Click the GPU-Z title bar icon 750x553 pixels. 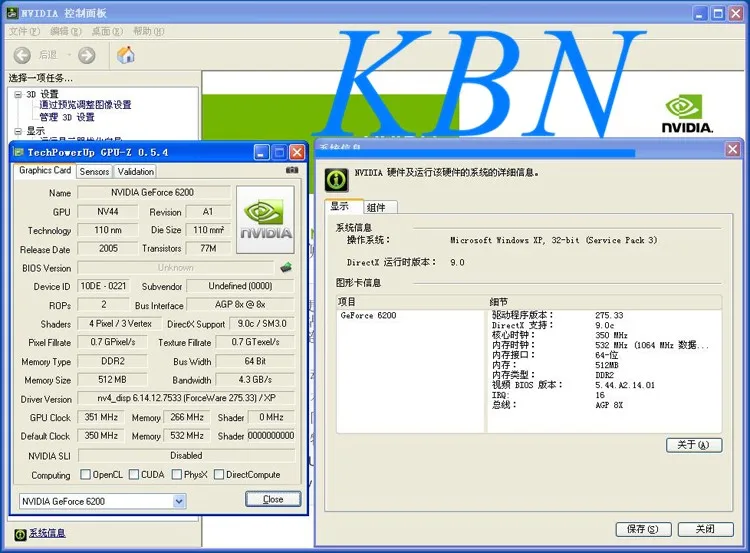click(x=19, y=153)
